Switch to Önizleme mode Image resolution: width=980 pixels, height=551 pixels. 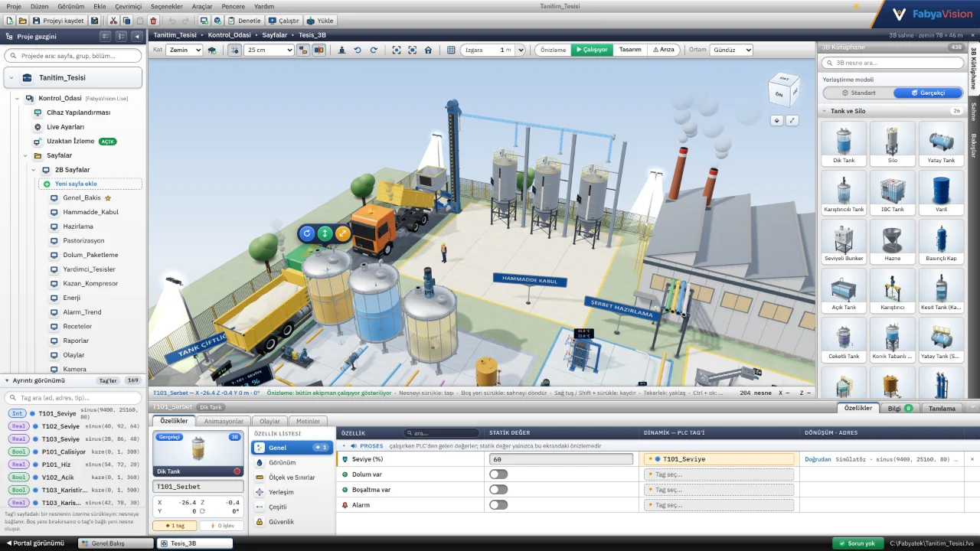[x=553, y=50]
